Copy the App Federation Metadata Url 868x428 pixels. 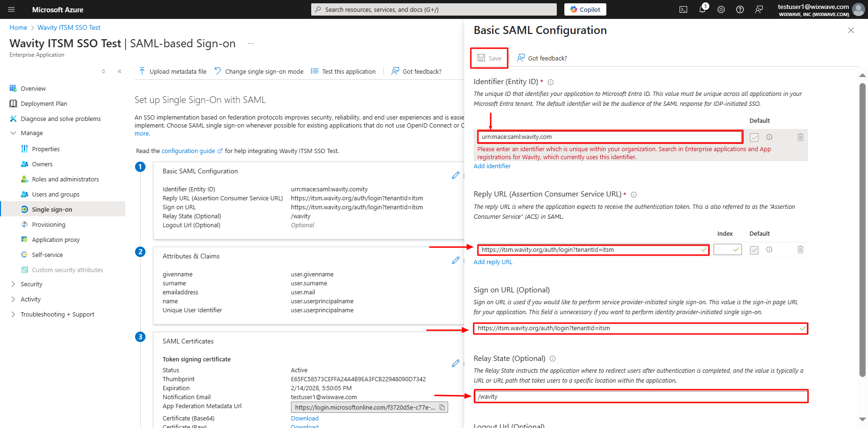(442, 407)
